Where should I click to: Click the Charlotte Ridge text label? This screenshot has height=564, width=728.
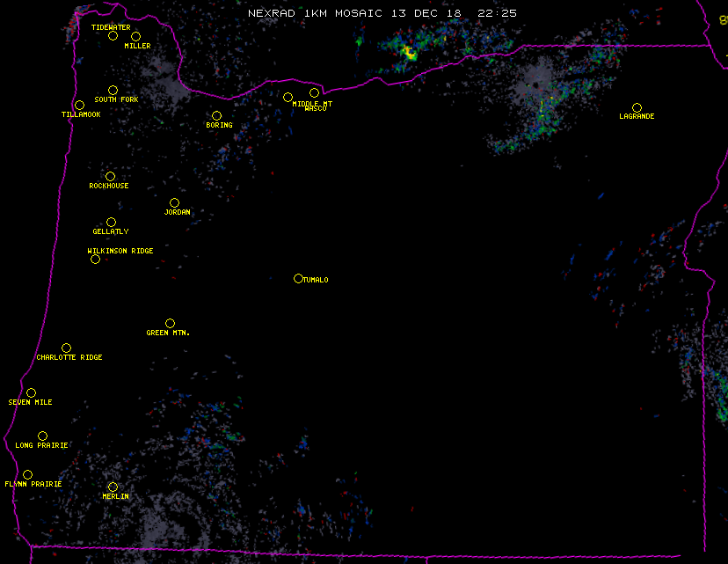(69, 357)
